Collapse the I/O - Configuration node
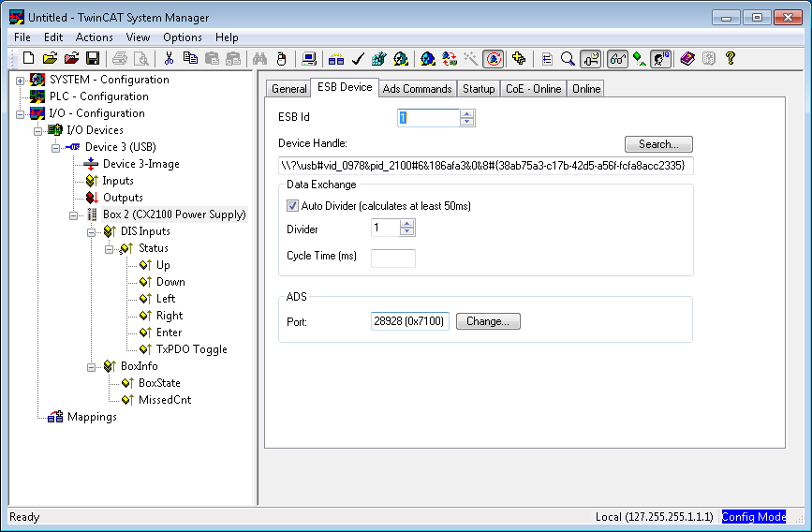The image size is (812, 532). tap(21, 114)
